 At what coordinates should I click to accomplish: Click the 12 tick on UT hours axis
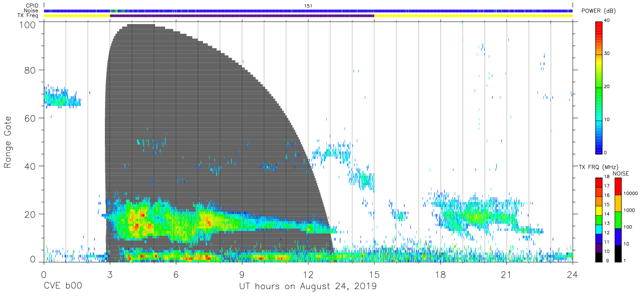[308, 274]
